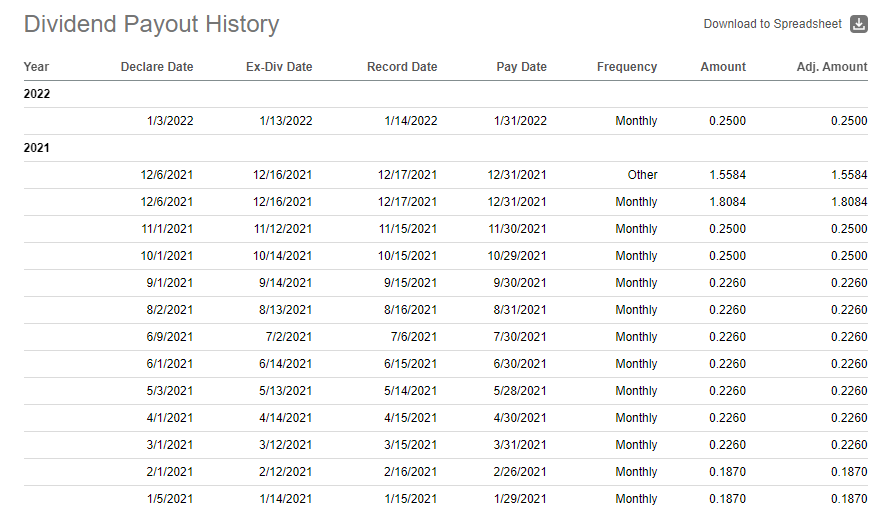The image size is (885, 510).
Task: Select record date 5/14/2021
Action: [411, 391]
